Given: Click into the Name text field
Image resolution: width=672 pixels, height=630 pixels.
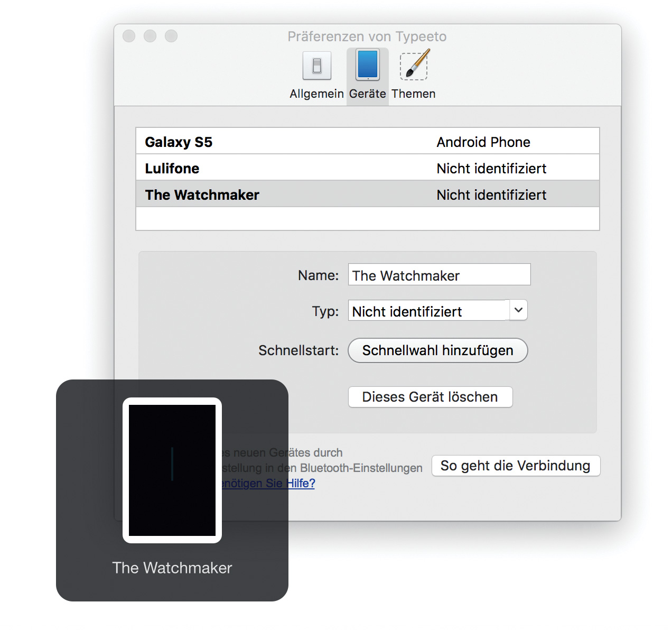Looking at the screenshot, I should click(438, 275).
